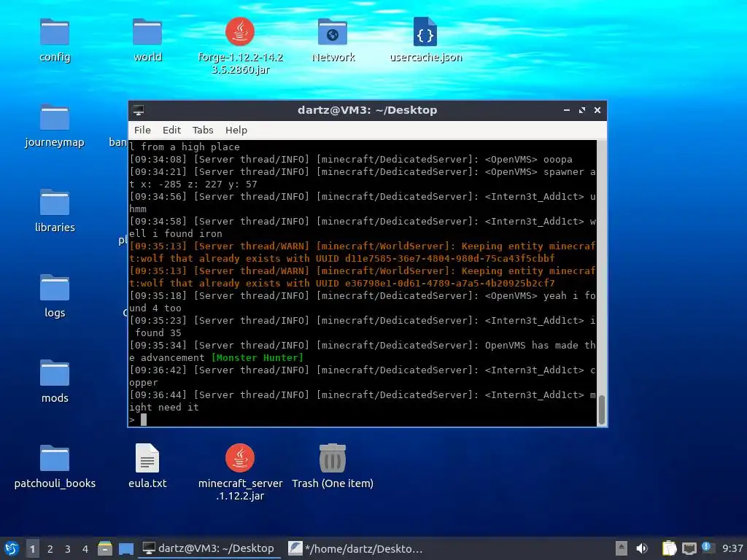This screenshot has height=560, width=747.
Task: Select the eula.txt file icon
Action: pyautogui.click(x=147, y=459)
